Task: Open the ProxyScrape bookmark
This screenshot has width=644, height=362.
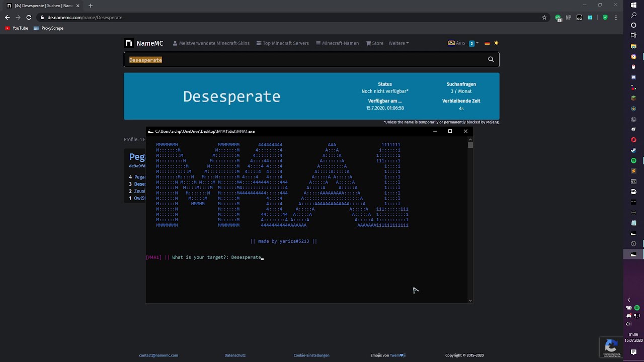Action: point(49,28)
